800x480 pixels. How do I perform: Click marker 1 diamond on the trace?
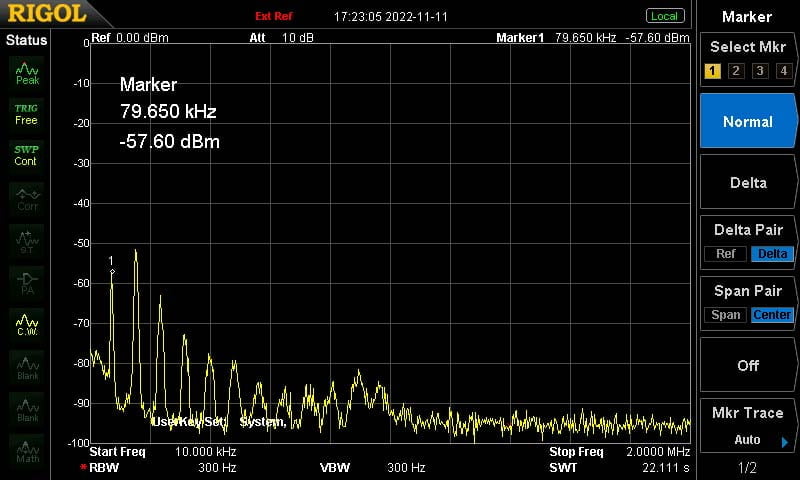[x=112, y=272]
